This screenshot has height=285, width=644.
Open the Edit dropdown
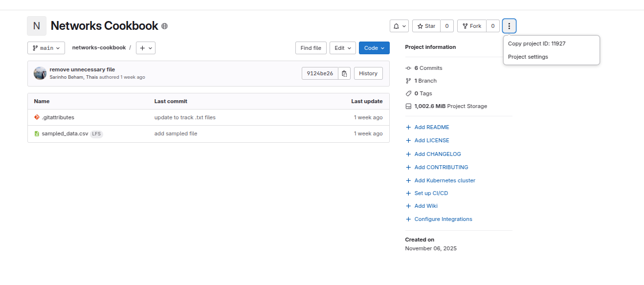tap(343, 48)
